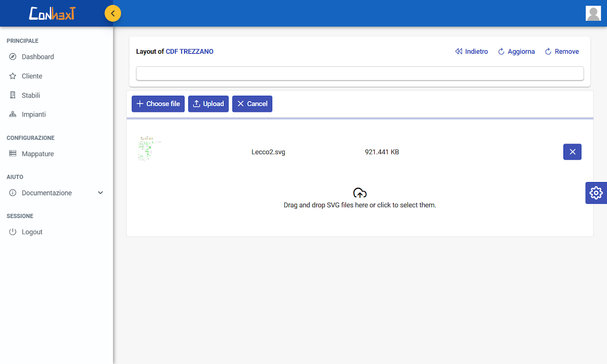Click the Documentazione menu item
The image size is (607, 364).
(46, 193)
